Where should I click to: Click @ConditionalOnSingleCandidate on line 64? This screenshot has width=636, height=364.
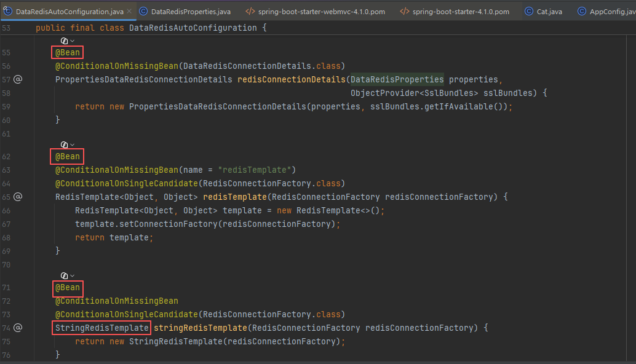(x=126, y=184)
